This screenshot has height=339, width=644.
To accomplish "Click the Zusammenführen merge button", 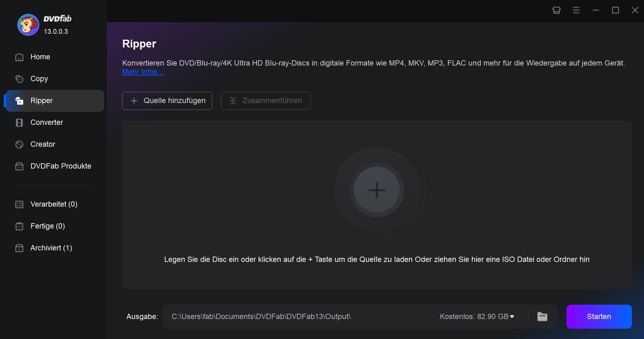I will click(266, 101).
